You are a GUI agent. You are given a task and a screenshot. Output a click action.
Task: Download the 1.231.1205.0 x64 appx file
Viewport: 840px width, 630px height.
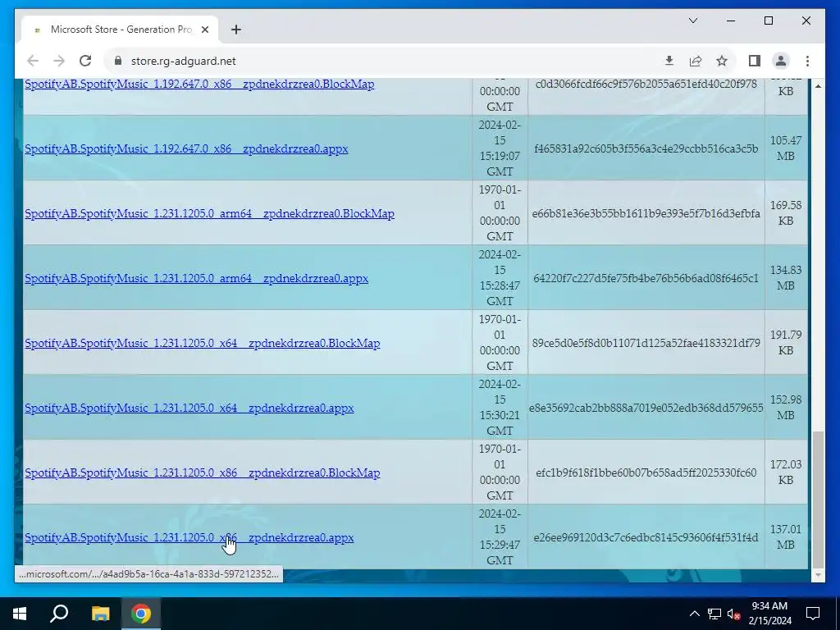(189, 409)
